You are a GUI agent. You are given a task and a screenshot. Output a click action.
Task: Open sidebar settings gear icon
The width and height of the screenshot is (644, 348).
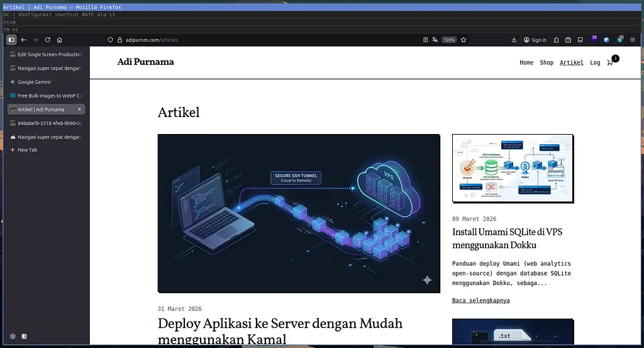click(x=13, y=337)
